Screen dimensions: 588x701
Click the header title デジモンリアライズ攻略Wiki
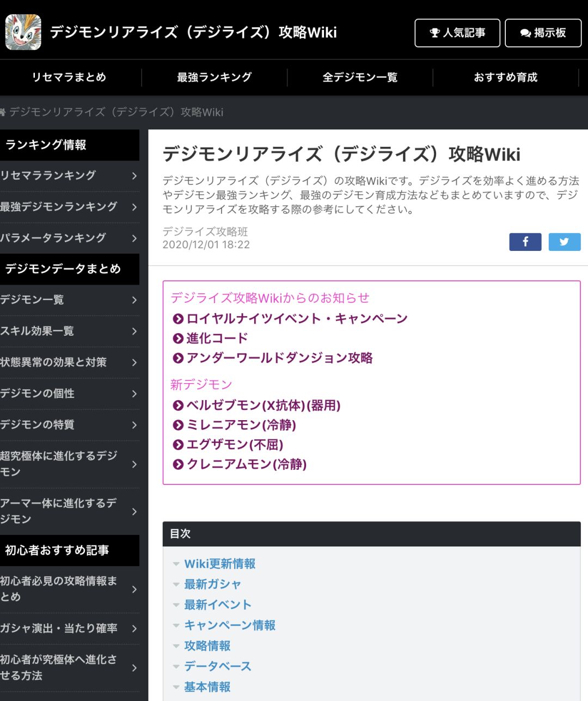click(x=193, y=32)
